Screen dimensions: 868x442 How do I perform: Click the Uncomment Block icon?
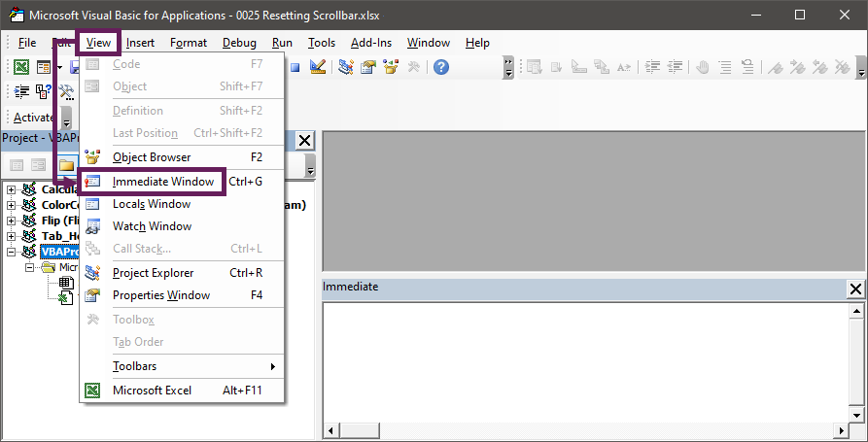tap(747, 67)
